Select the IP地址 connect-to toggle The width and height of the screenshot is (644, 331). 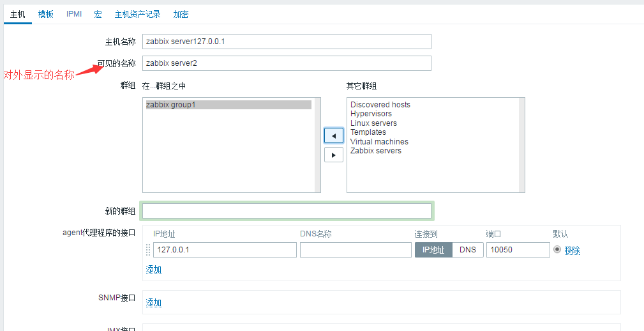433,250
